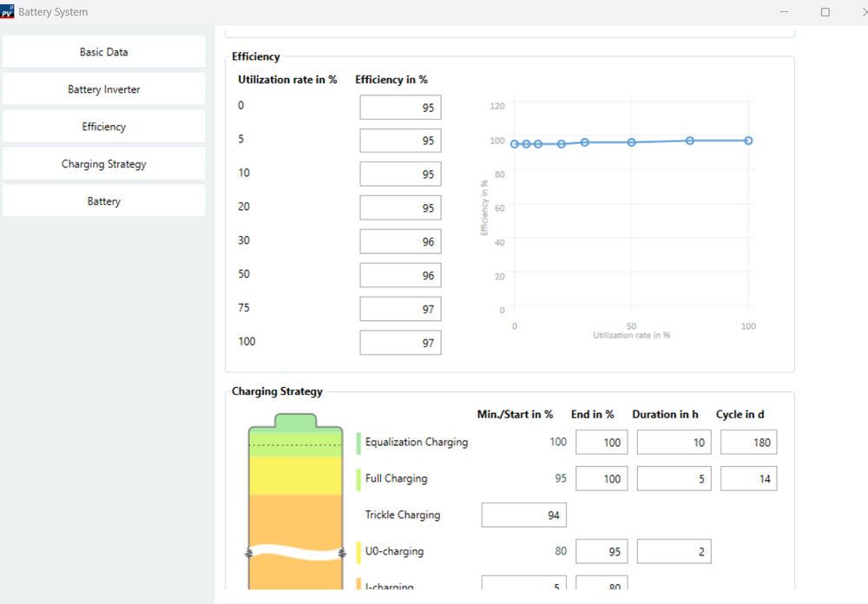Screen dimensions: 868x604
Task: Click Equalization Charging duration field
Action: [674, 443]
